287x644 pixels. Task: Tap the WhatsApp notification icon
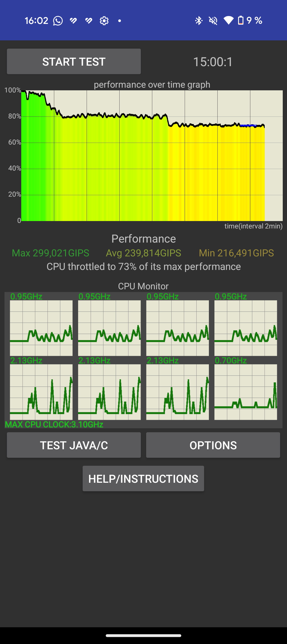58,20
